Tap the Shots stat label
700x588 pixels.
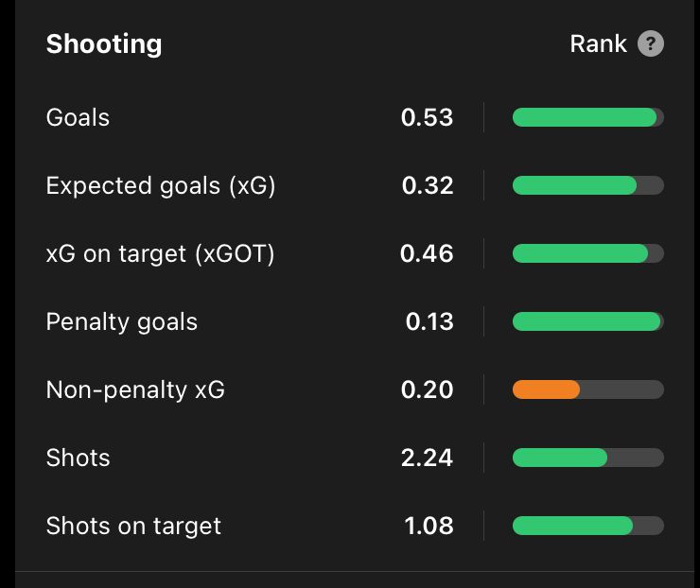tap(78, 458)
